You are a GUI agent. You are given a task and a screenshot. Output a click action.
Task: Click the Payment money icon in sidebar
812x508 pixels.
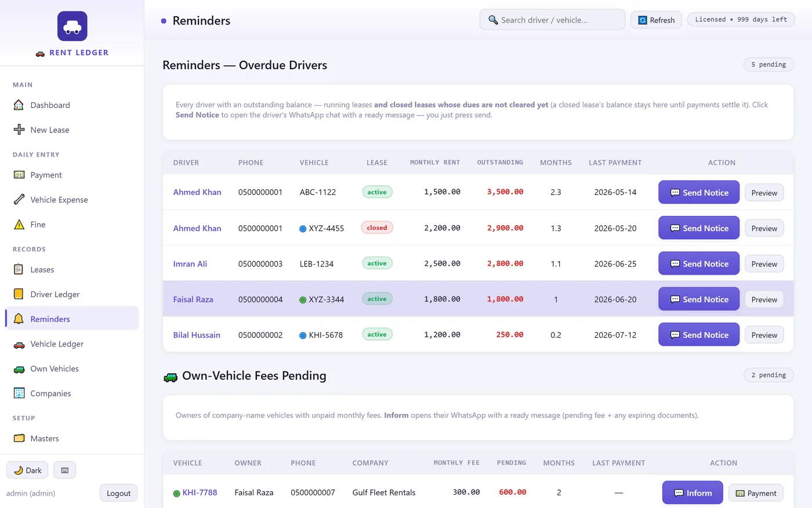(x=19, y=175)
